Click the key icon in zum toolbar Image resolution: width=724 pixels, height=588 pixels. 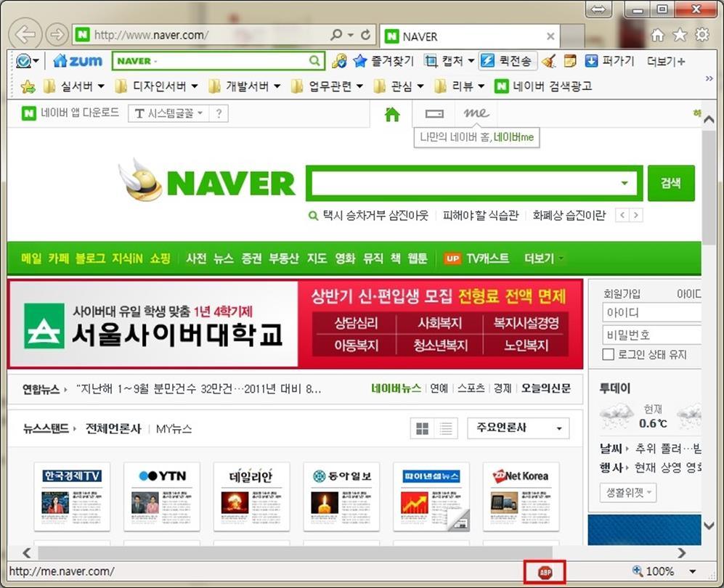pos(339,60)
